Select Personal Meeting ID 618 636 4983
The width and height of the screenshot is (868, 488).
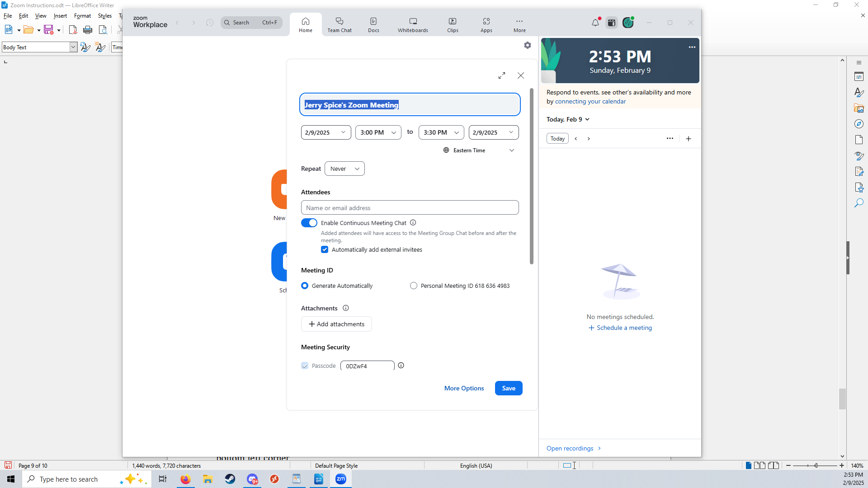414,286
